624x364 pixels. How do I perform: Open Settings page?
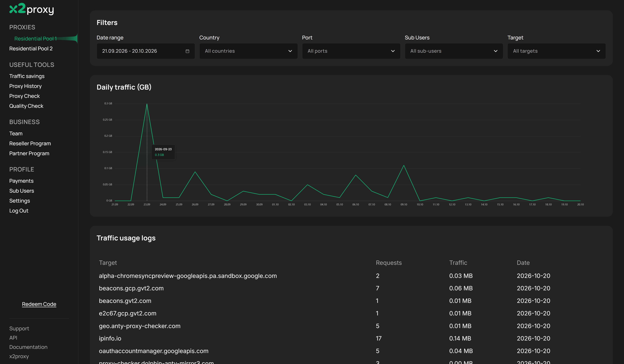[x=20, y=201]
